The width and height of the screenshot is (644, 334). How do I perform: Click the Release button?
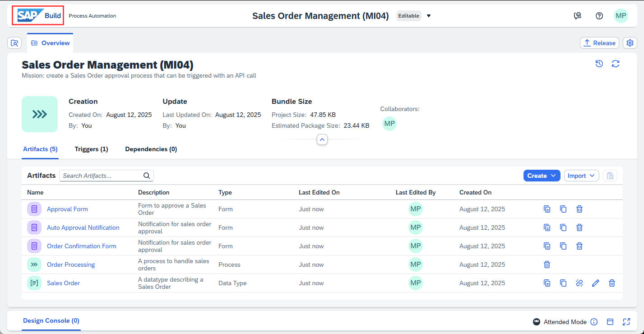click(599, 43)
